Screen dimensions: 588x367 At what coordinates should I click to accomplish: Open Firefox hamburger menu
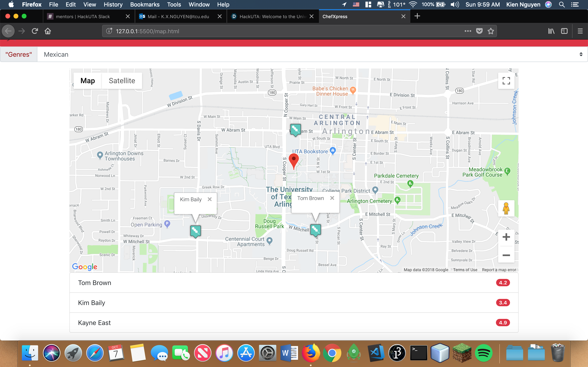pos(580,31)
